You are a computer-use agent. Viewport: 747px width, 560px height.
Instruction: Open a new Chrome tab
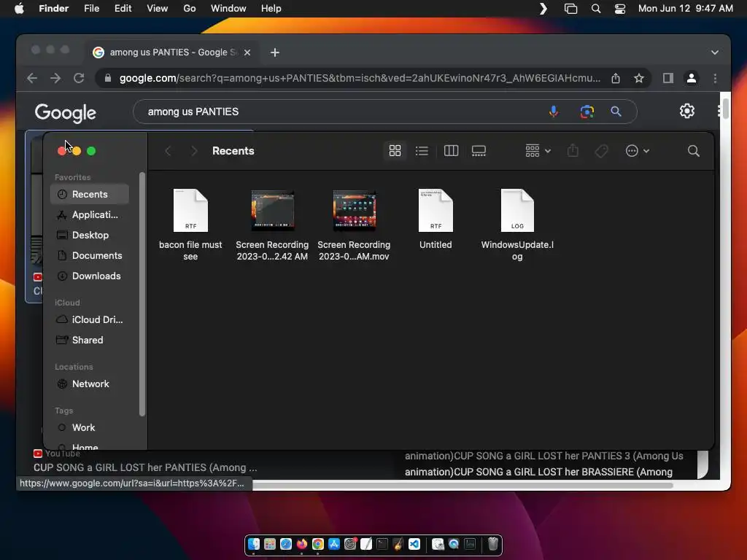tap(275, 52)
